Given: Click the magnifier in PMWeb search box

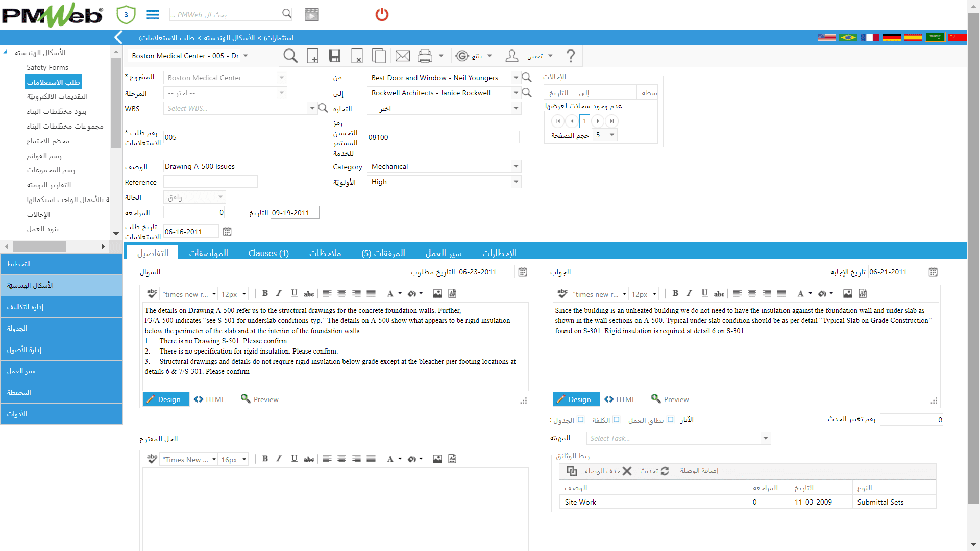Looking at the screenshot, I should tap(287, 14).
